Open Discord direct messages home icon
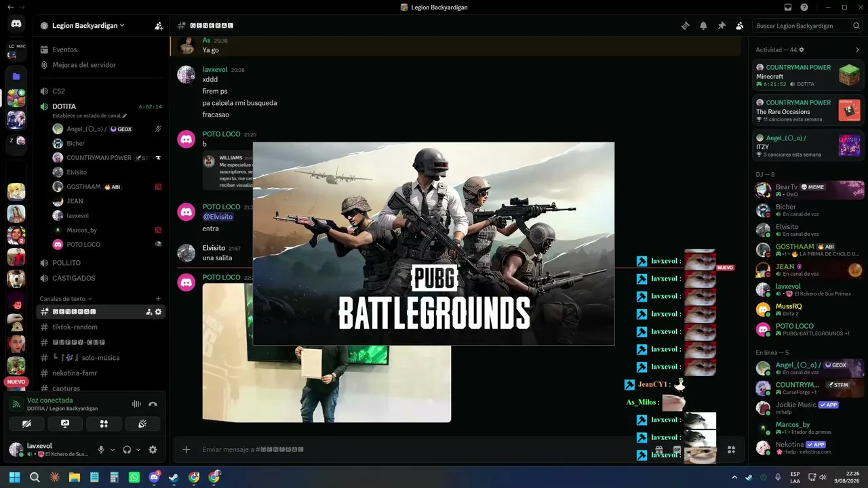 coord(16,24)
